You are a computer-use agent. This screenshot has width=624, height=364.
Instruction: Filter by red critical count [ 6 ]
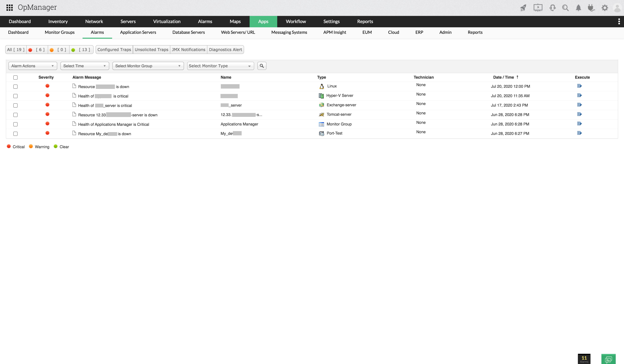37,50
